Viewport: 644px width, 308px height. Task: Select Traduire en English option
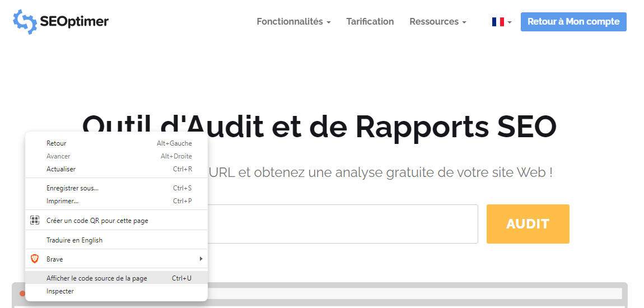[x=74, y=240]
